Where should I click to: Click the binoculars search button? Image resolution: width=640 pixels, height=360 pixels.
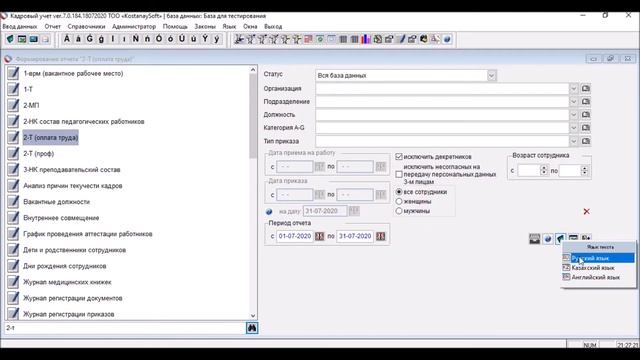252,328
